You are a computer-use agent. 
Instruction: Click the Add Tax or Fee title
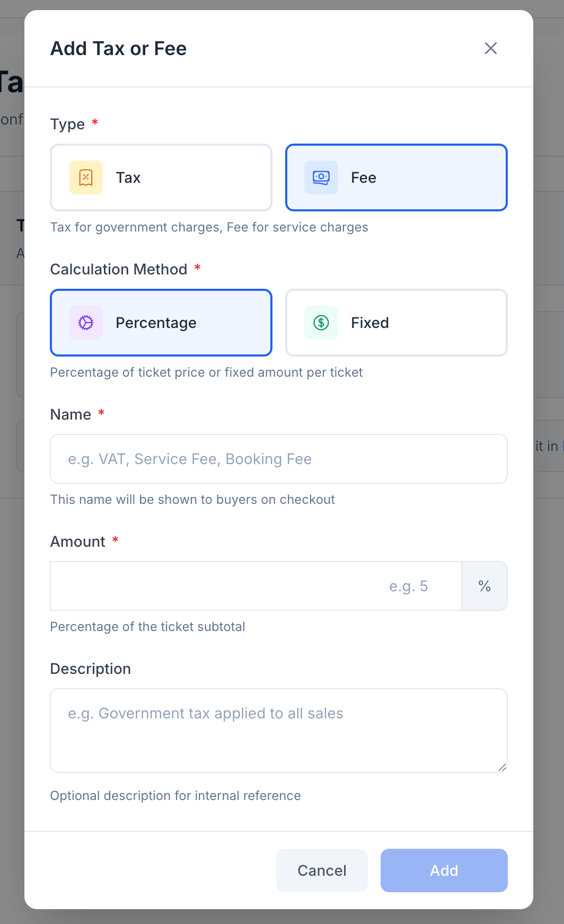[x=118, y=48]
